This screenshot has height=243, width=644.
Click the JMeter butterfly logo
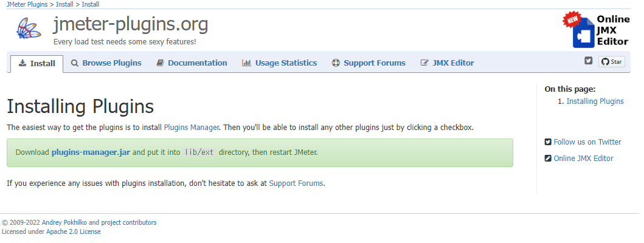pyautogui.click(x=29, y=29)
